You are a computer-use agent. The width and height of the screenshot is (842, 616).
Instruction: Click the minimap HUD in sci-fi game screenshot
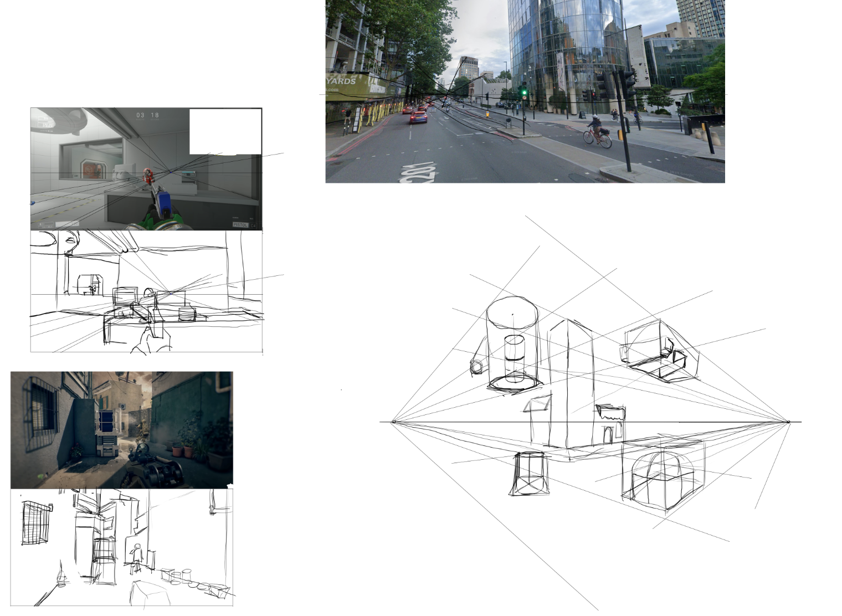click(x=46, y=121)
